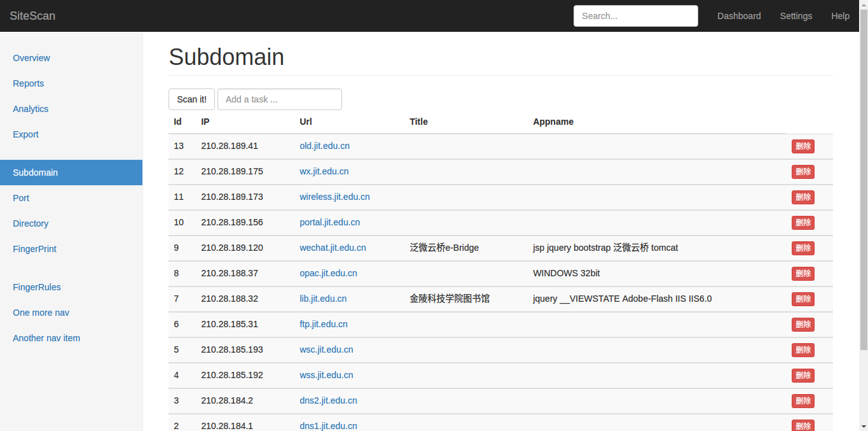The height and width of the screenshot is (431, 868).
Task: Open Help in top navigation
Action: [840, 16]
